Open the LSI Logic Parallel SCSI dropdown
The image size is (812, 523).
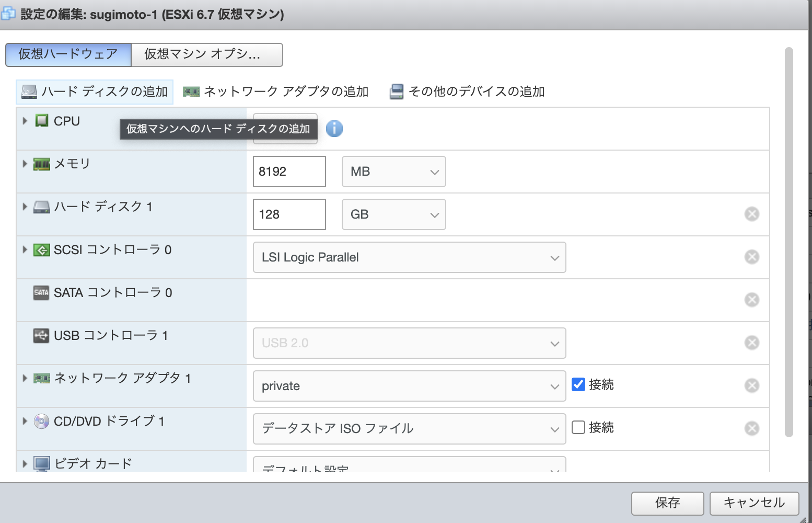point(409,257)
